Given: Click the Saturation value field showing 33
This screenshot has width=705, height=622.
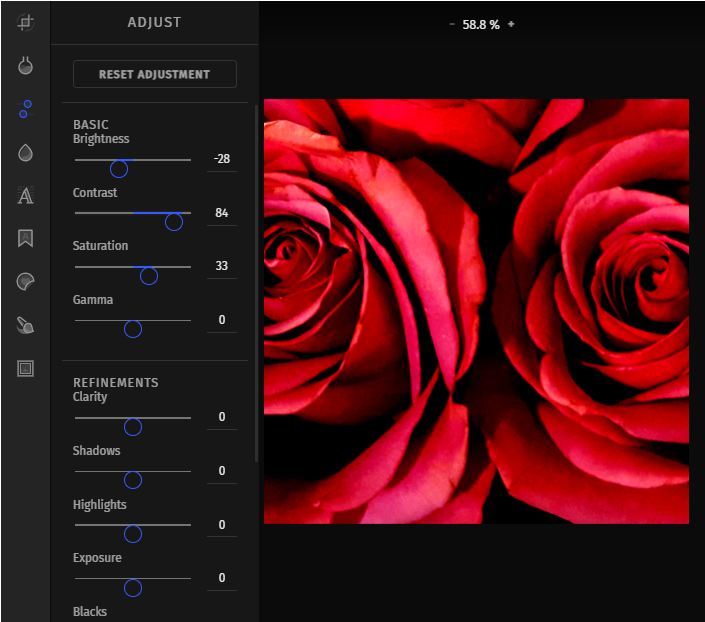Looking at the screenshot, I should pyautogui.click(x=222, y=266).
